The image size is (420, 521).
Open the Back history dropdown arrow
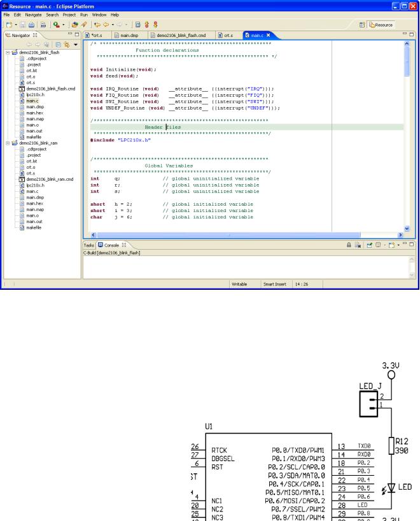click(x=113, y=25)
